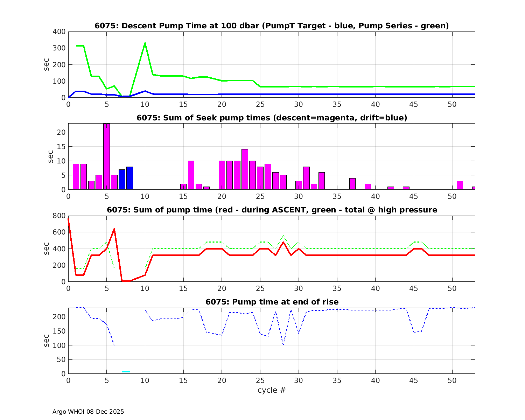Click the Argo WHOI 08-Dec-2025 footer text
Viewport: 525px width, 420px height.
coord(88,412)
